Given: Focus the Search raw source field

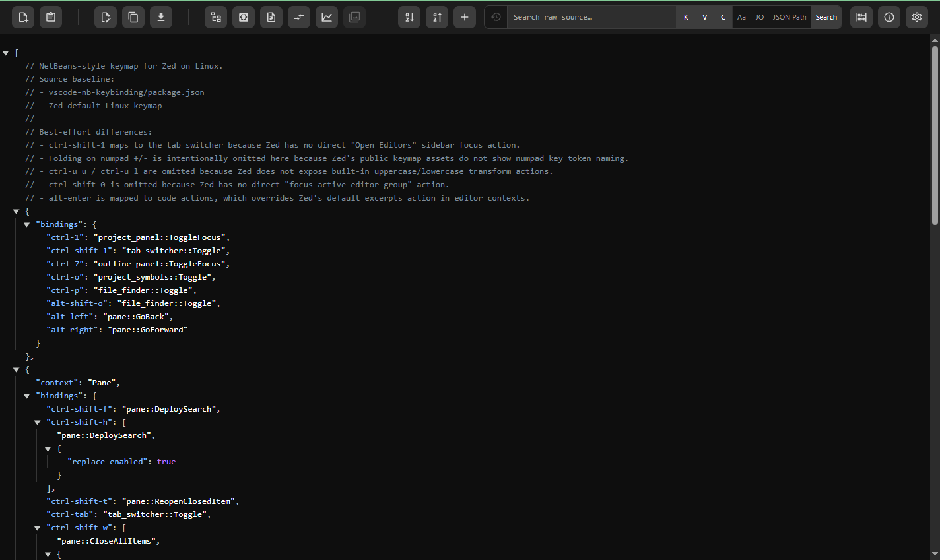Looking at the screenshot, I should [591, 17].
